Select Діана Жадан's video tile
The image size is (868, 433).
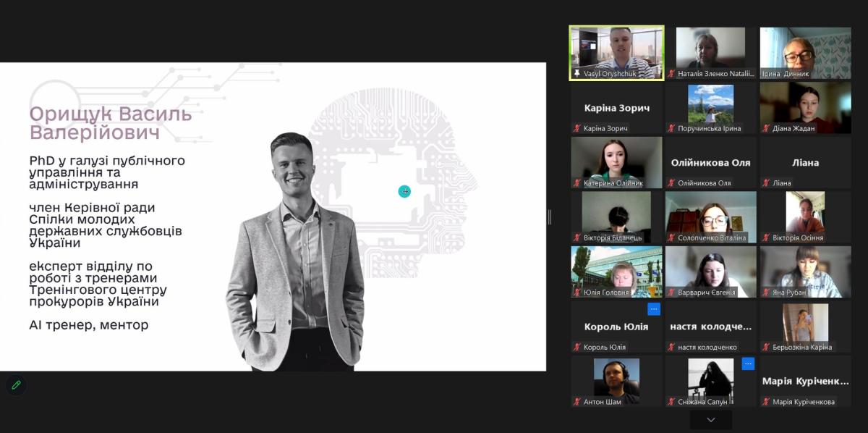(805, 108)
